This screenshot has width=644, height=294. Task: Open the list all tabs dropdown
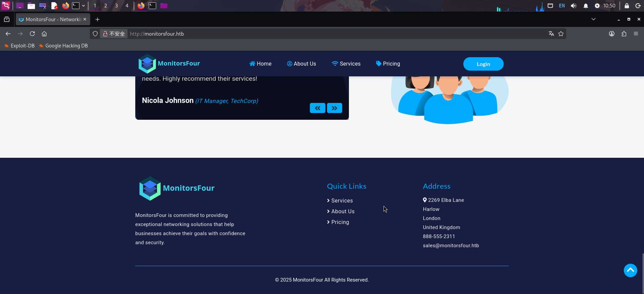click(594, 20)
